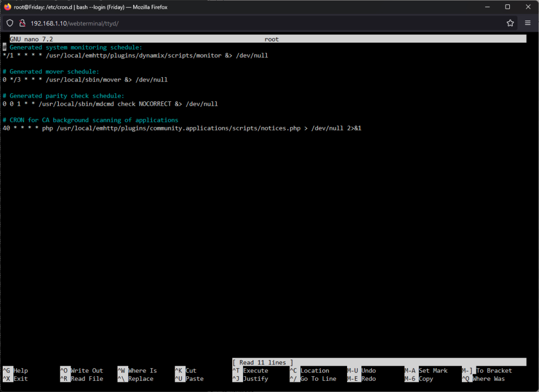The height and width of the screenshot is (392, 539).
Task: Click the ^J Justify shortcut
Action: tap(250, 379)
